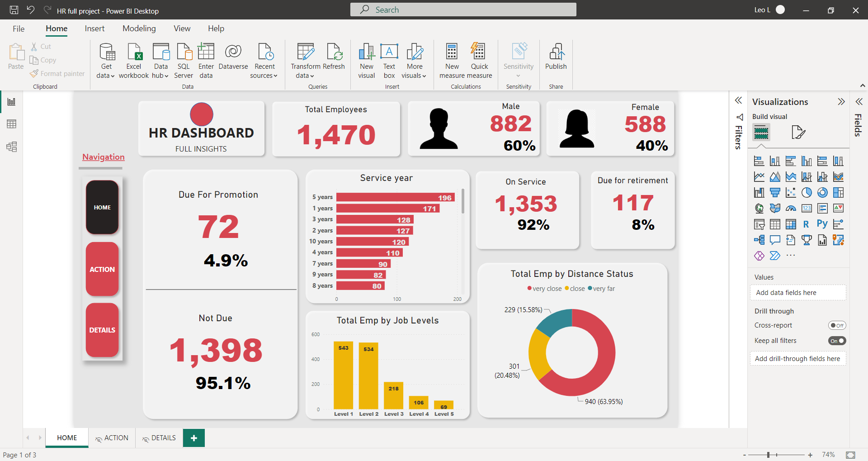Adjust the zoom level slider
The width and height of the screenshot is (868, 461).
click(768, 455)
